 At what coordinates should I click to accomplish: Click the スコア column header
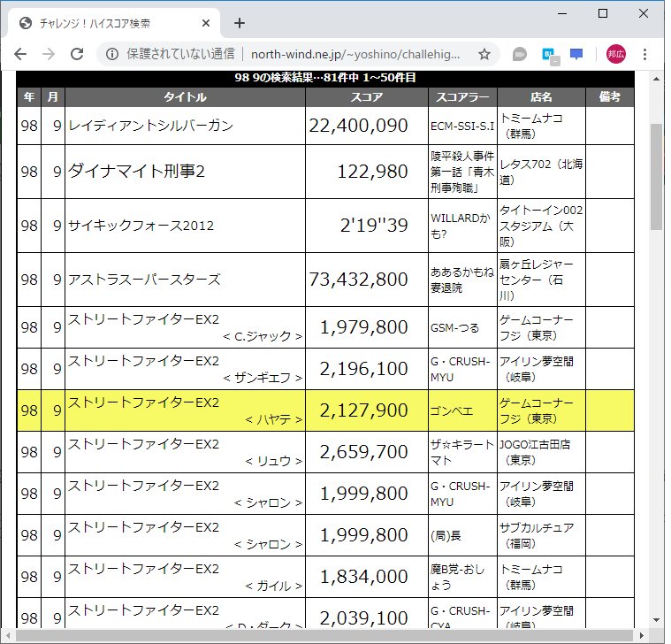pos(367,97)
